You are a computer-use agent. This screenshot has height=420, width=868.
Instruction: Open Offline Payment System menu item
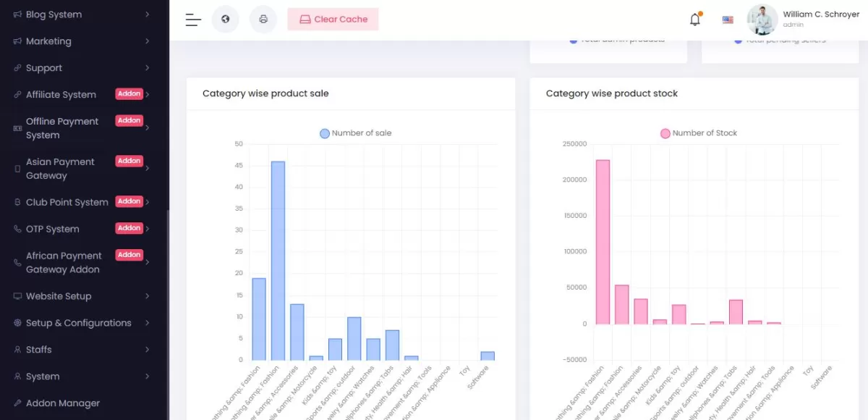(x=84, y=128)
